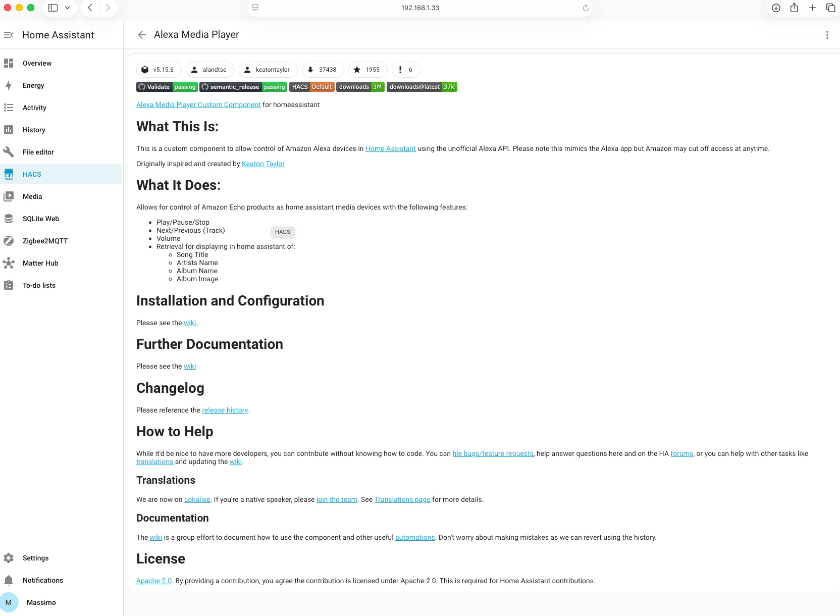The width and height of the screenshot is (840, 616).
Task: Collapse the Home Assistant sidebar menu icon
Action: [9, 35]
